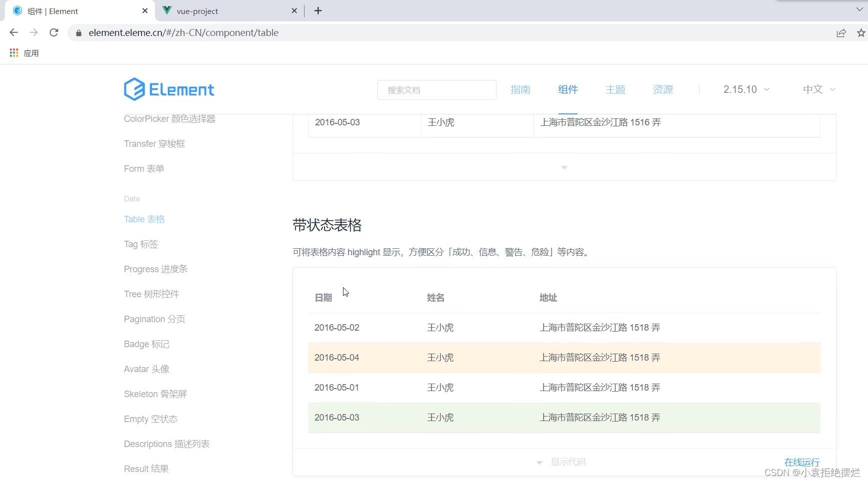Click date cell 2016-05-01
The height and width of the screenshot is (482, 868).
click(x=336, y=388)
